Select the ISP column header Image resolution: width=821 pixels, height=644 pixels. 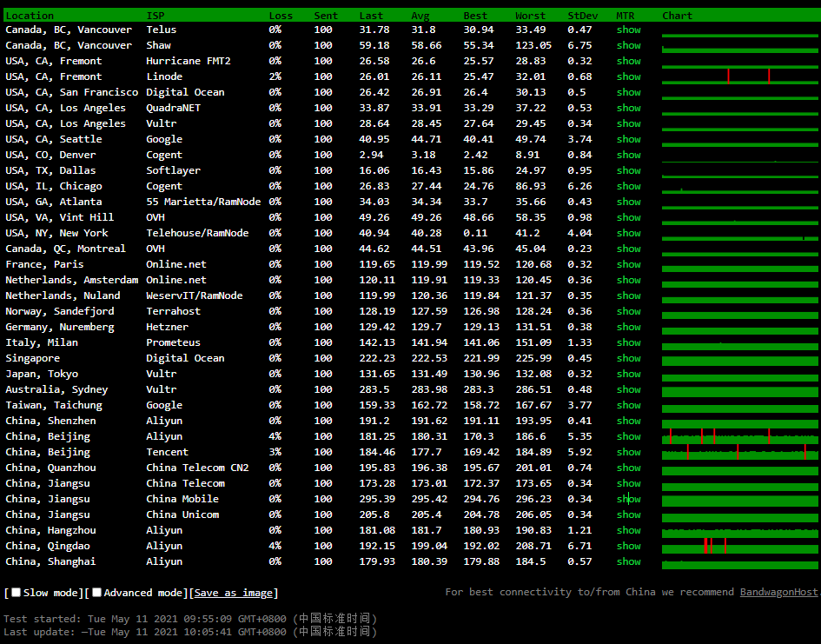pyautogui.click(x=156, y=16)
